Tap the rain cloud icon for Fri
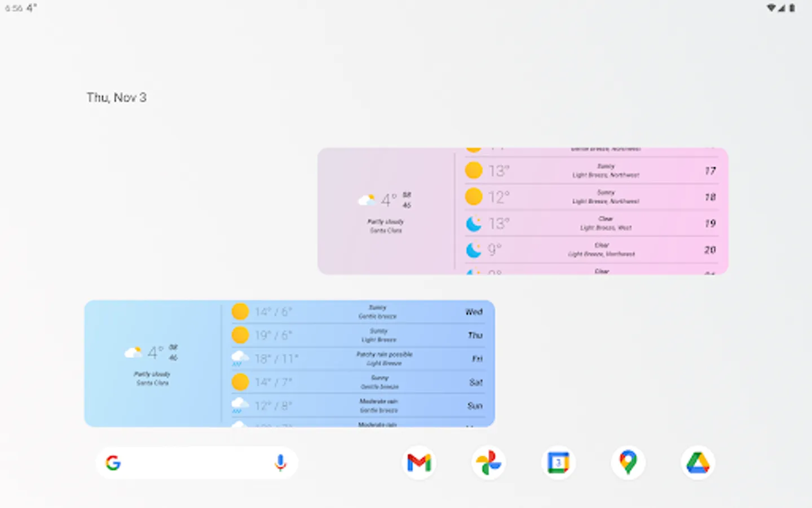812x508 pixels. click(x=240, y=358)
